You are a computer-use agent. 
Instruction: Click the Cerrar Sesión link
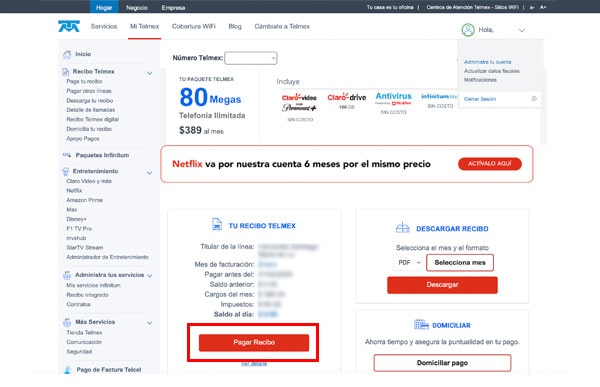coord(480,99)
